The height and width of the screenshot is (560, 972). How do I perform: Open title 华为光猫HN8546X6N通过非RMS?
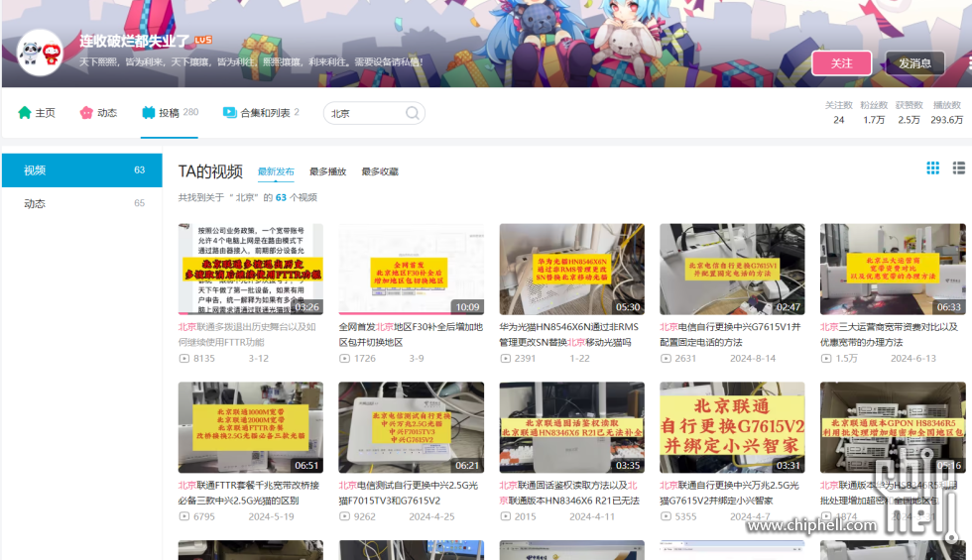[569, 335]
